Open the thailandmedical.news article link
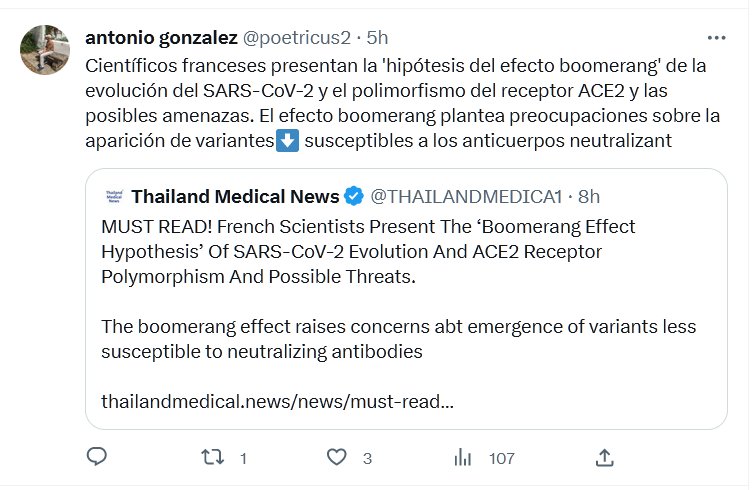 pos(277,402)
